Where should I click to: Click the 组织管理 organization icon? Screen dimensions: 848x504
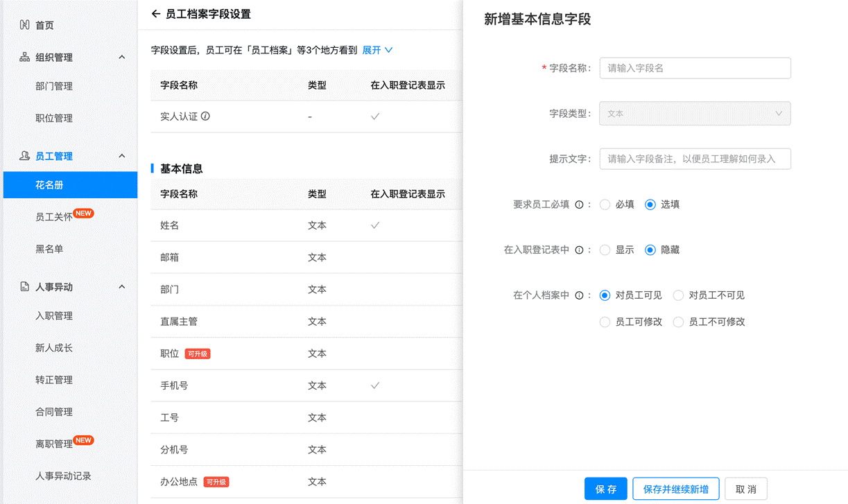point(25,58)
